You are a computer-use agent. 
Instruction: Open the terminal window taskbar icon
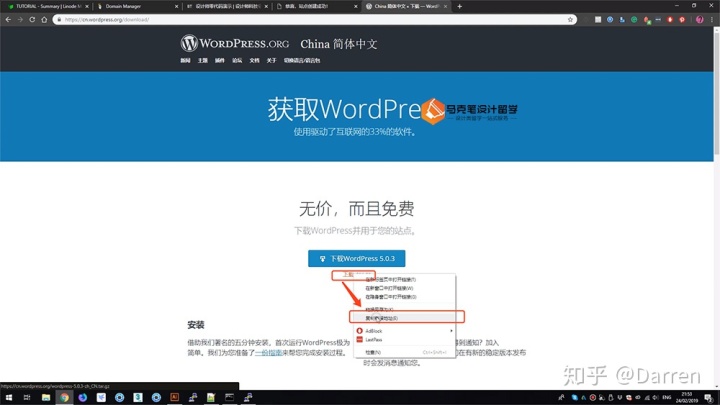(x=229, y=397)
